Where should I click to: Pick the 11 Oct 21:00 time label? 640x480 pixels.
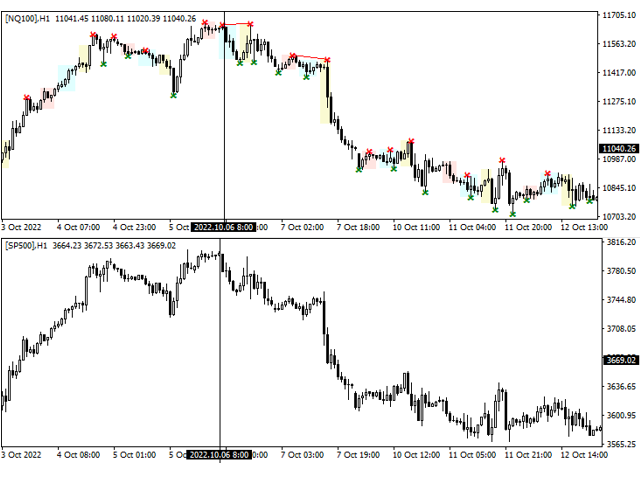(528, 455)
